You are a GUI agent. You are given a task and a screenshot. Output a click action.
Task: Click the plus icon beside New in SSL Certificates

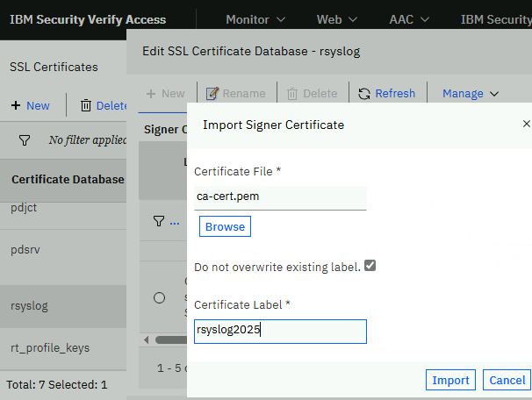16,105
